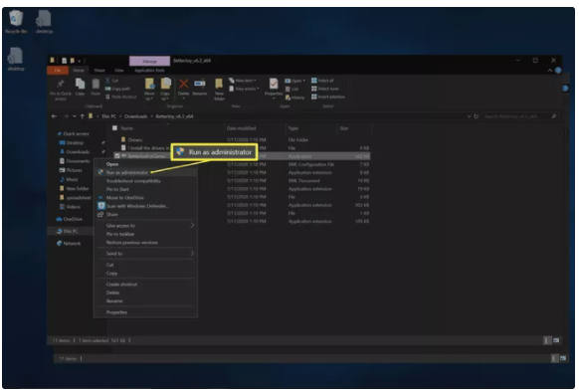Select Documents in the navigation pane
This screenshot has width=579, height=392.
pyautogui.click(x=78, y=161)
